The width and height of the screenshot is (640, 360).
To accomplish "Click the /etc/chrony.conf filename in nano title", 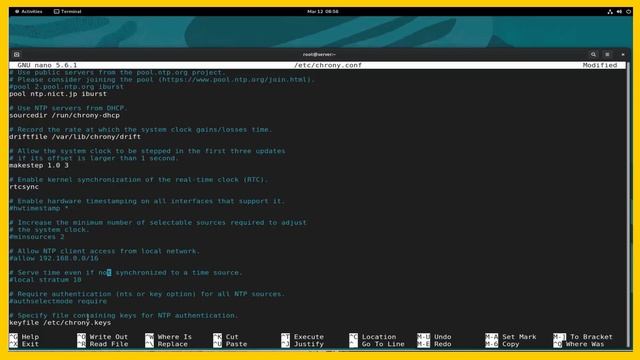I will [328, 65].
